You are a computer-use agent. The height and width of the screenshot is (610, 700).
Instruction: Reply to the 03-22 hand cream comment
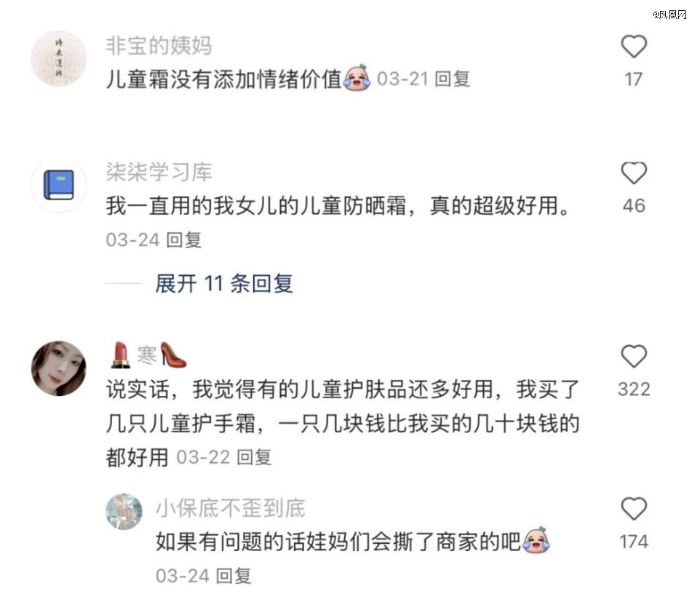click(x=254, y=457)
